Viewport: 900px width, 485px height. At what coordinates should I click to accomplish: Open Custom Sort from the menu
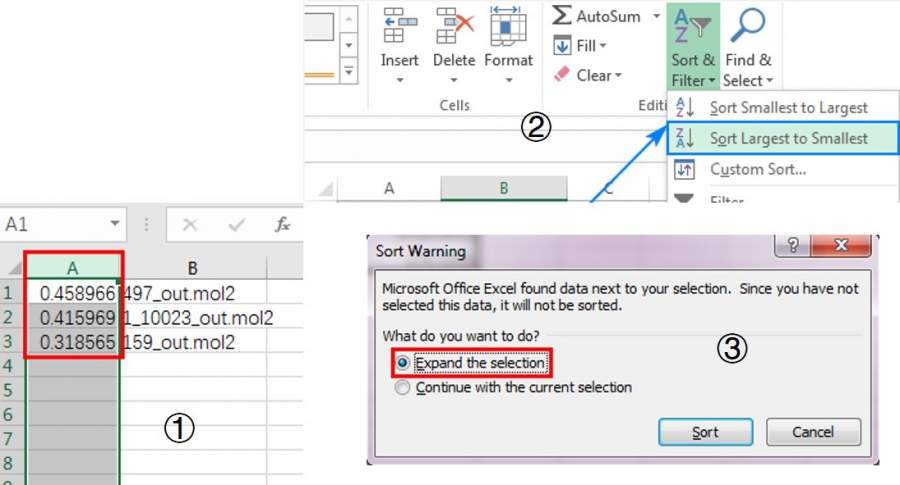point(757,169)
